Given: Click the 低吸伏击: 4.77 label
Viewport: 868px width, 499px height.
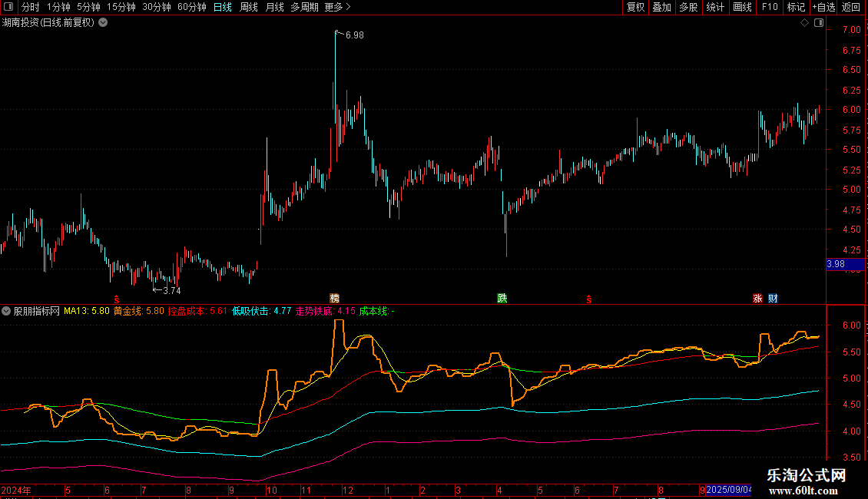Looking at the screenshot, I should (x=262, y=311).
